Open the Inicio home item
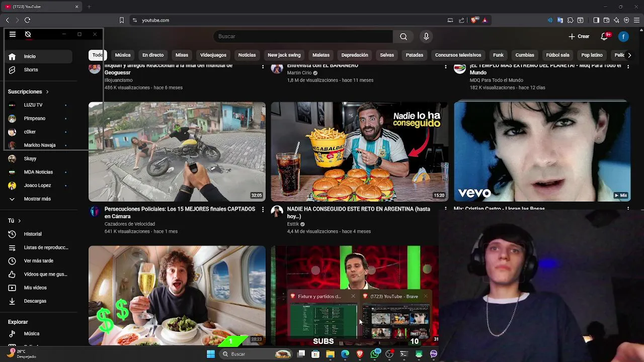The width and height of the screenshot is (644, 362). tap(38, 56)
